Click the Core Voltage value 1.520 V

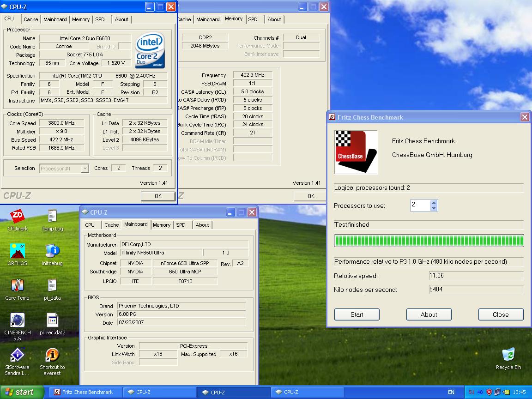coord(116,63)
